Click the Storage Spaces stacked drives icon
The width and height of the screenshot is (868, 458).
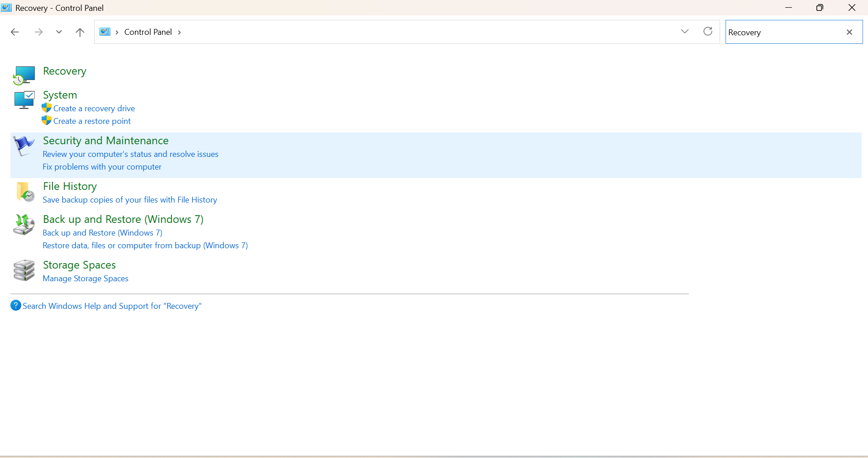[24, 270]
